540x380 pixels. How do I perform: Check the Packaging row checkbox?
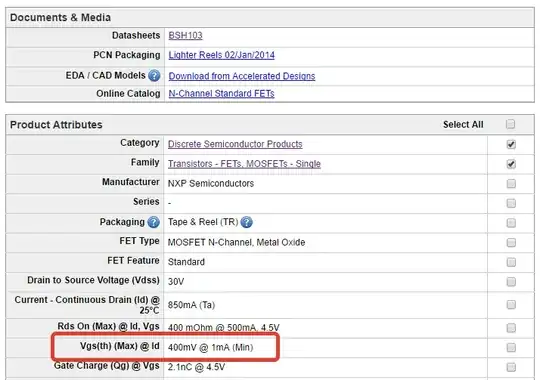tap(511, 223)
